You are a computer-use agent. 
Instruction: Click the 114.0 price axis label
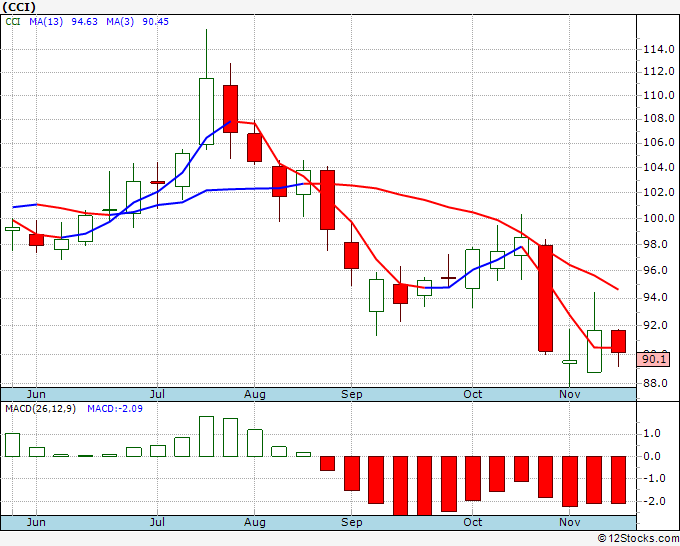(658, 49)
